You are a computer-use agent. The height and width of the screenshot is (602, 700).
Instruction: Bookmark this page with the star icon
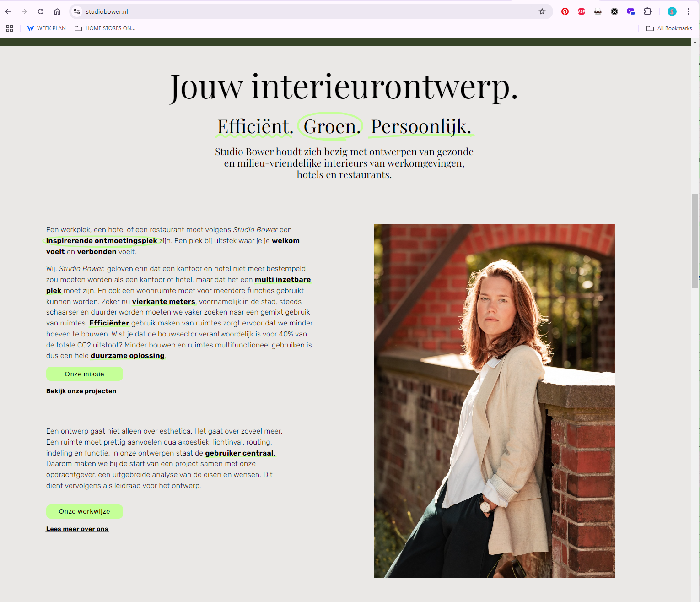tap(542, 11)
